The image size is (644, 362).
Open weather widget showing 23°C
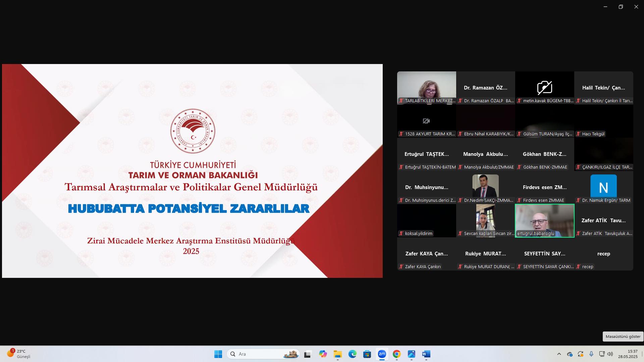pos(19,354)
